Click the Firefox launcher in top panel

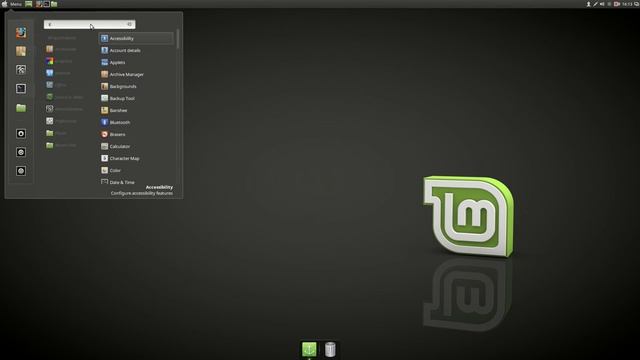point(39,4)
